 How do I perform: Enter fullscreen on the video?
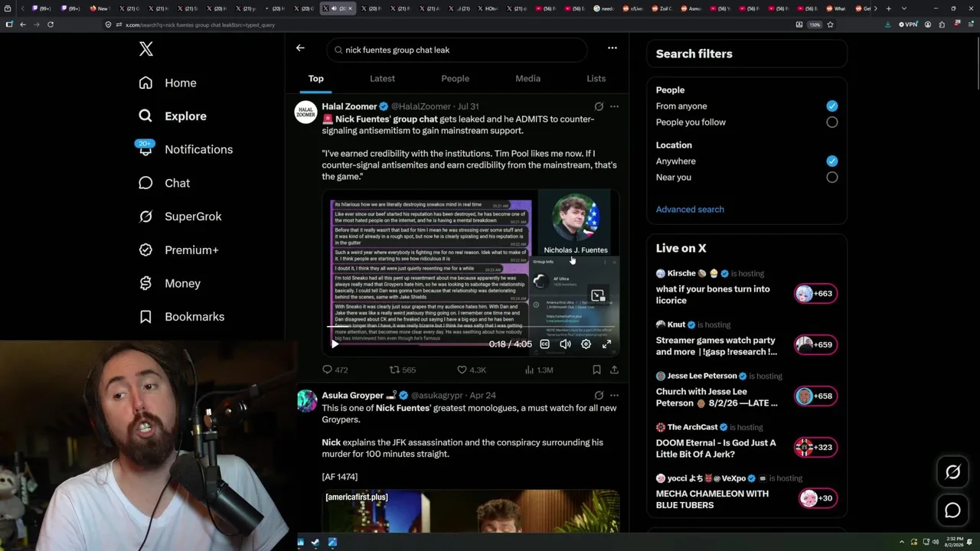point(606,344)
